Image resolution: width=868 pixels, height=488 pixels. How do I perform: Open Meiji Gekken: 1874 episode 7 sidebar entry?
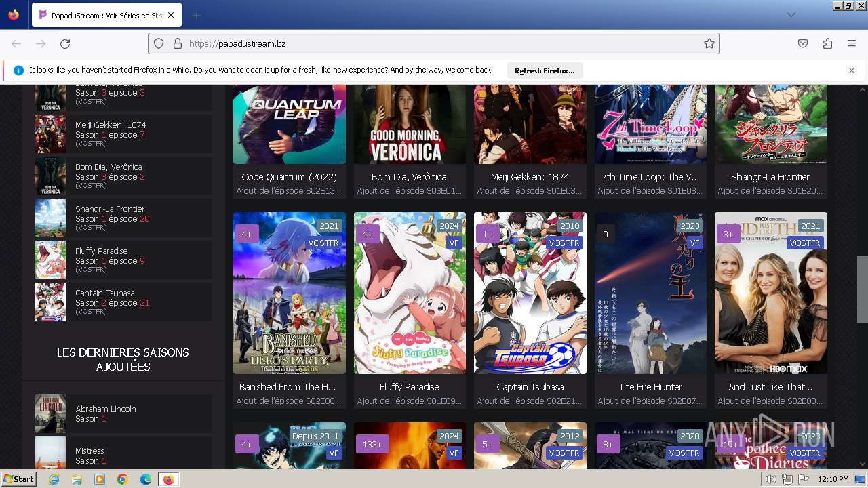coord(123,134)
